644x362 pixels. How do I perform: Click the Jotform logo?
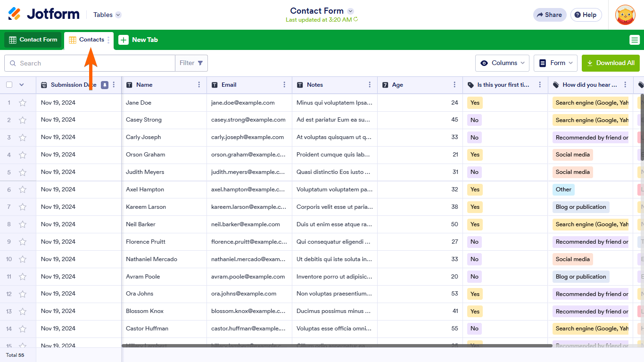(44, 14)
